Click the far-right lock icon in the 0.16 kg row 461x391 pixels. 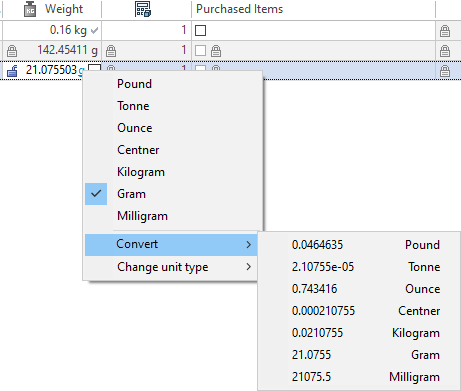tap(445, 31)
